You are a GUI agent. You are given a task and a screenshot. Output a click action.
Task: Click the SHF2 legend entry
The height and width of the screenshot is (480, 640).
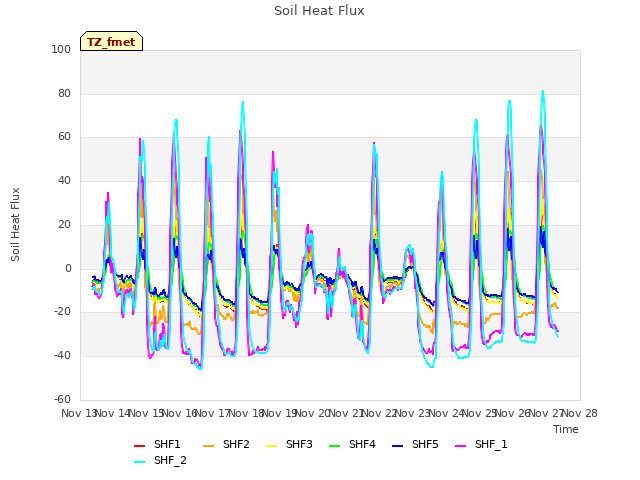click(x=226, y=444)
